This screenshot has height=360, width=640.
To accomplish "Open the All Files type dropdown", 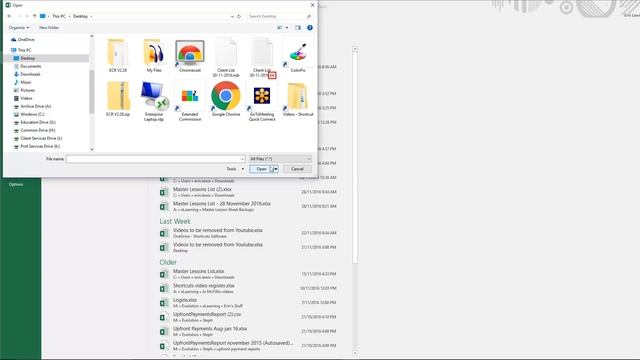I will click(x=280, y=159).
